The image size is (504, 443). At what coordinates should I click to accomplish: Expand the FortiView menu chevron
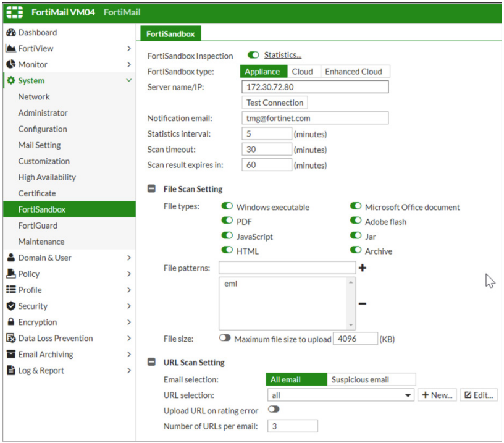(x=129, y=49)
